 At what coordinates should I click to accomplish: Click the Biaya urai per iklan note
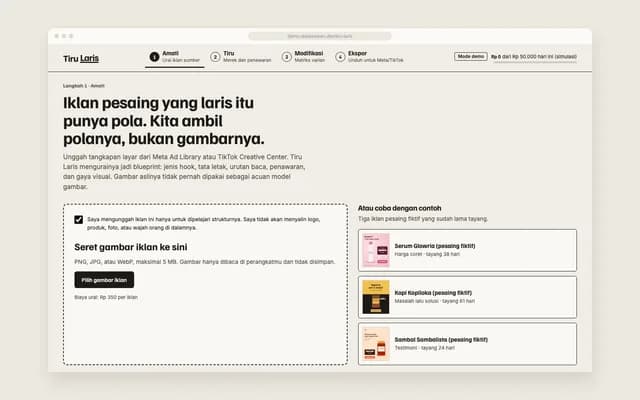(x=106, y=297)
